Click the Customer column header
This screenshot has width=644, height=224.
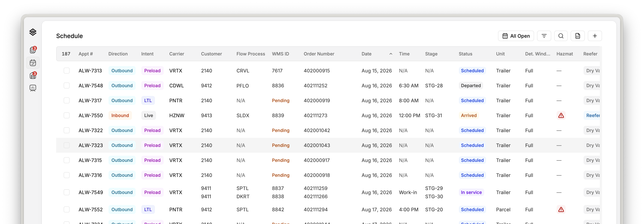tap(211, 54)
